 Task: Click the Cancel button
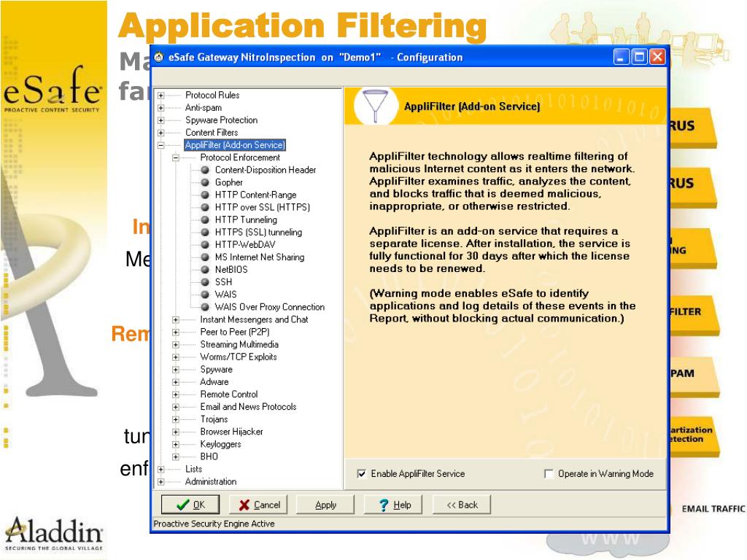tap(259, 505)
